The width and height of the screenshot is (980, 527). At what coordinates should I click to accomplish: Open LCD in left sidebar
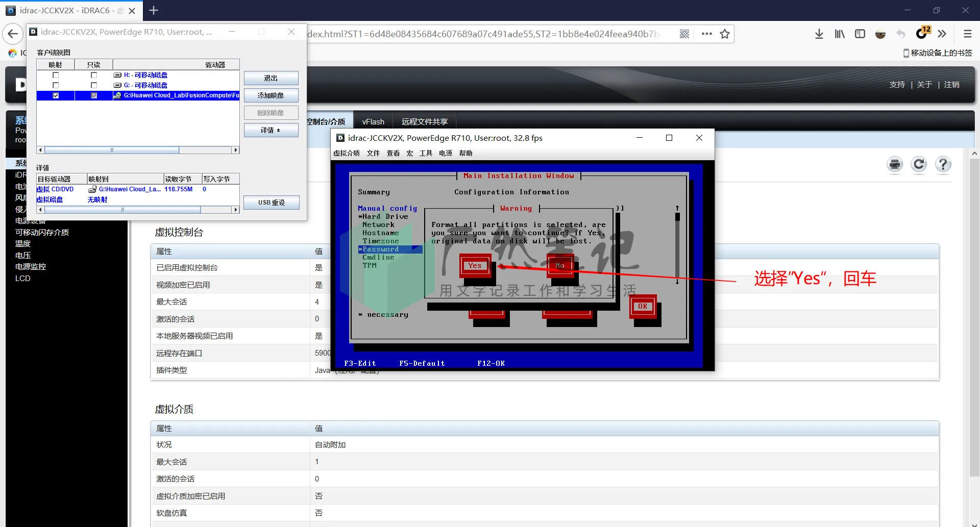point(23,278)
